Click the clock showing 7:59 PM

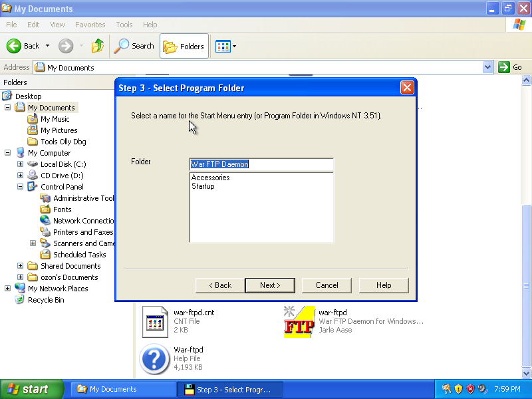click(507, 389)
